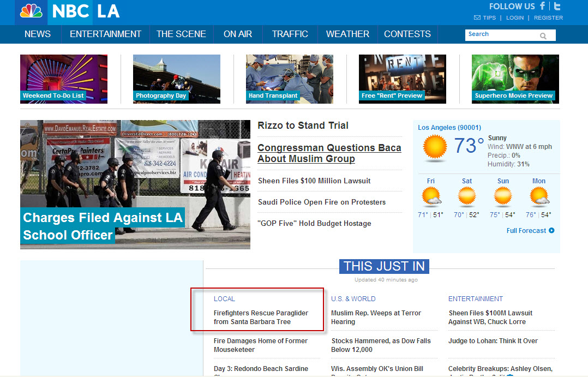Read Congressman Questions Baca About Muslim Group
Screen dimensions: 588x377
coord(329,153)
